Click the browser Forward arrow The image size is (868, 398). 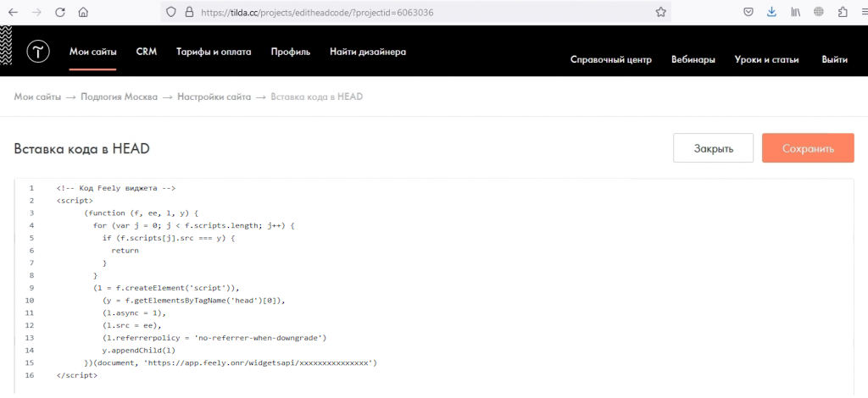[x=37, y=12]
